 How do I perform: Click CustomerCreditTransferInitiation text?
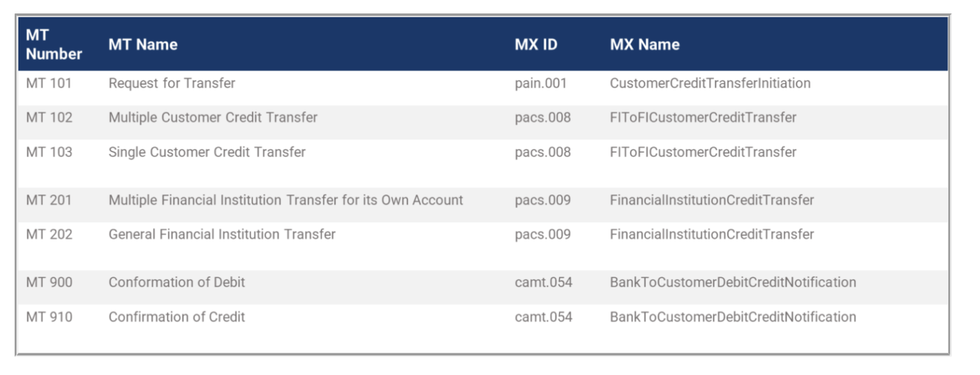710,83
